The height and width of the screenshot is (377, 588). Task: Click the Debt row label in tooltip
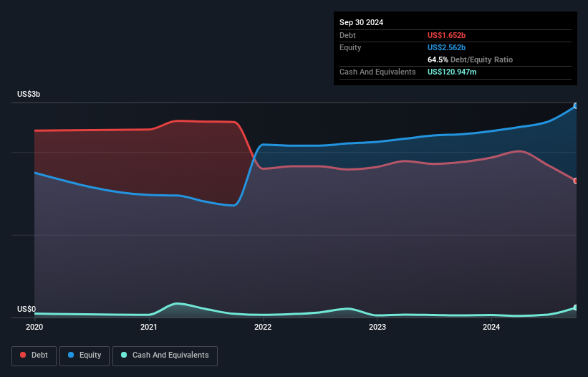[347, 35]
